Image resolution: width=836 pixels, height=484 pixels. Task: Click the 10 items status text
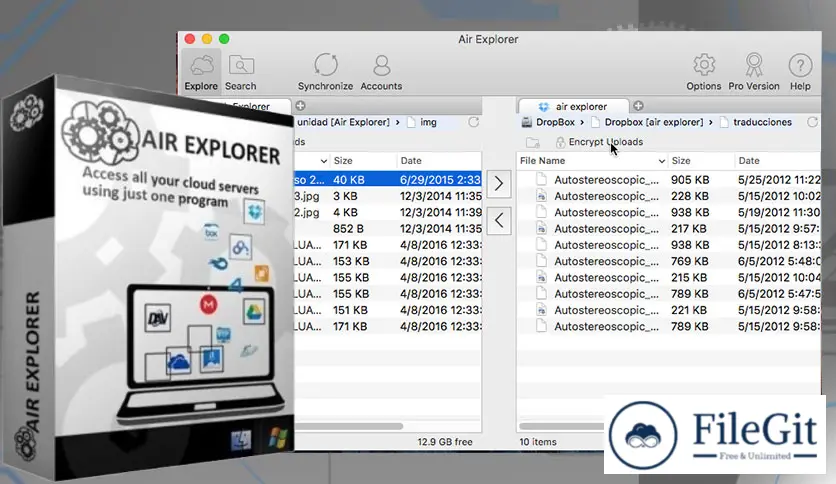pos(537,442)
